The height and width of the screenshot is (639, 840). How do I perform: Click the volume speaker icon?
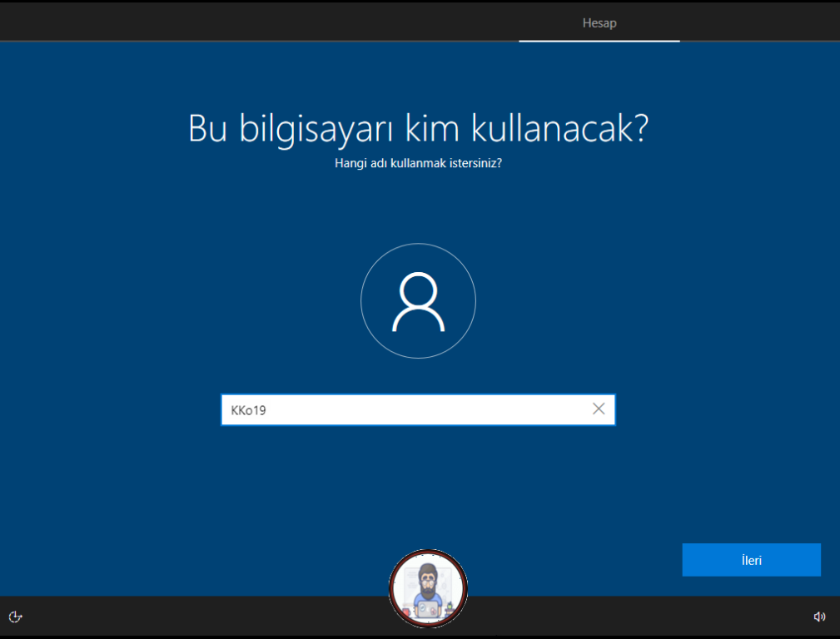click(x=819, y=617)
